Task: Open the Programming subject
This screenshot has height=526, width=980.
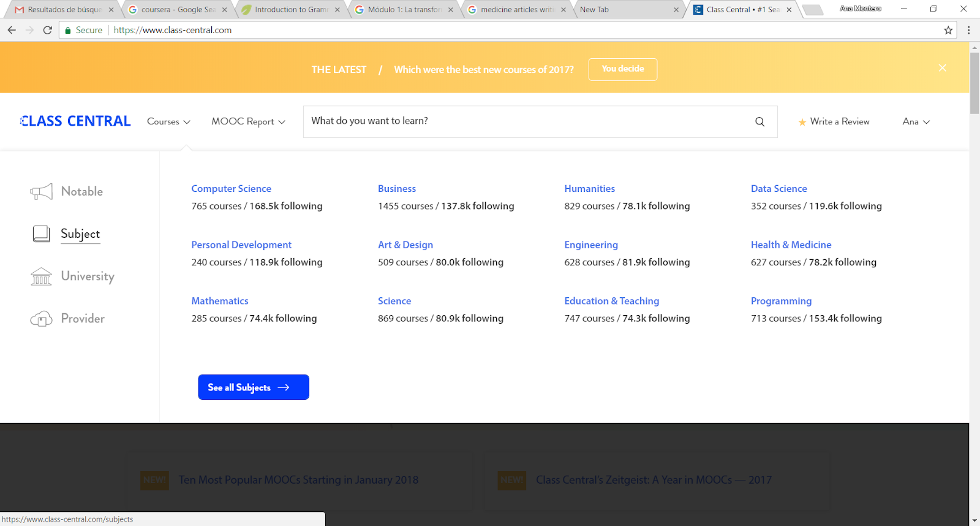Action: point(781,301)
